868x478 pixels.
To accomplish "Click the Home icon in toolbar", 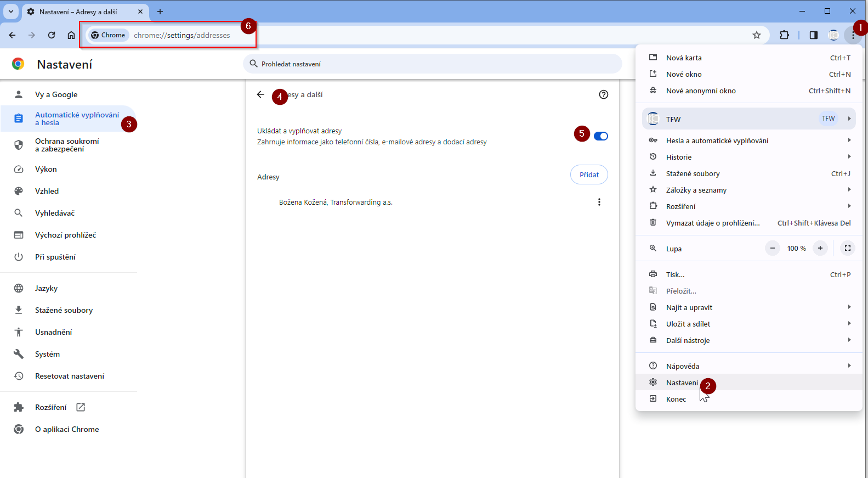I will (x=71, y=35).
